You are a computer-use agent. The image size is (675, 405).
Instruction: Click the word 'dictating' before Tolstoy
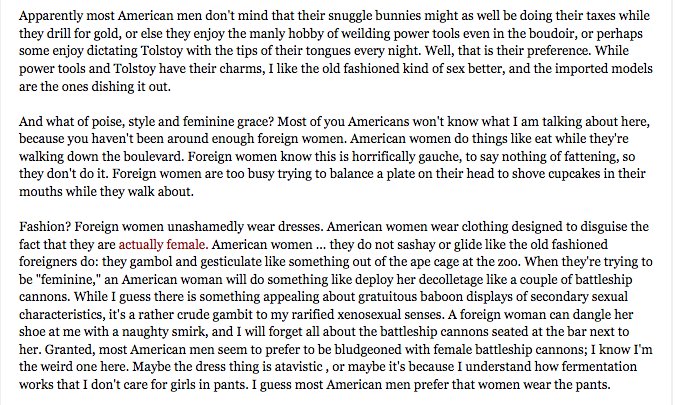(112, 51)
